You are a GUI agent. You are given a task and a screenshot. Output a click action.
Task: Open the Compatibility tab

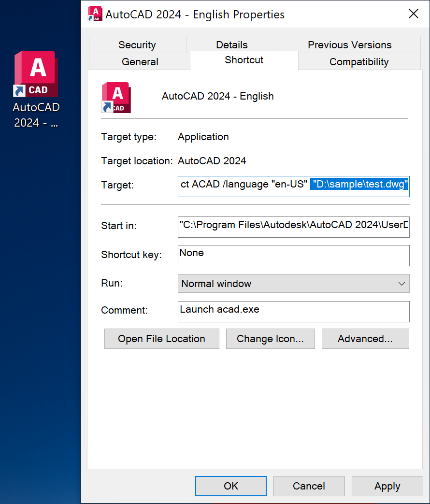(358, 62)
